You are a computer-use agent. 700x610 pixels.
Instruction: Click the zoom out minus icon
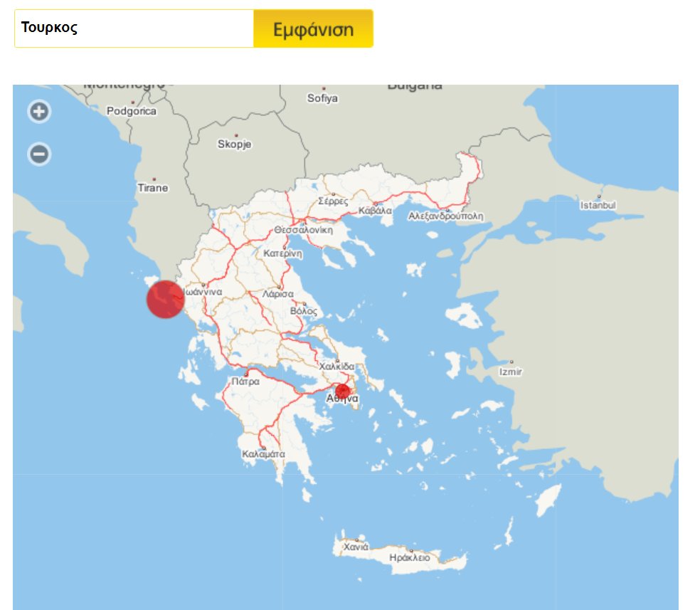tap(39, 154)
